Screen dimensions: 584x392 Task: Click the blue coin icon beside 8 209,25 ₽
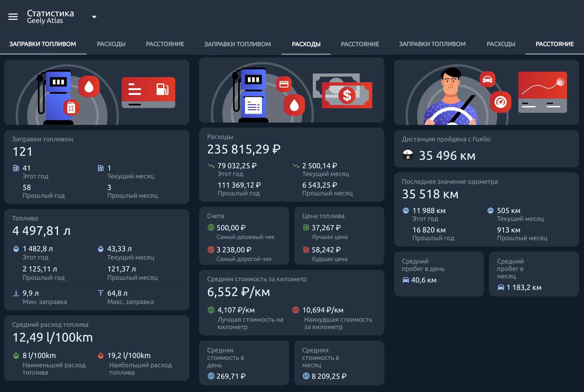tap(306, 376)
